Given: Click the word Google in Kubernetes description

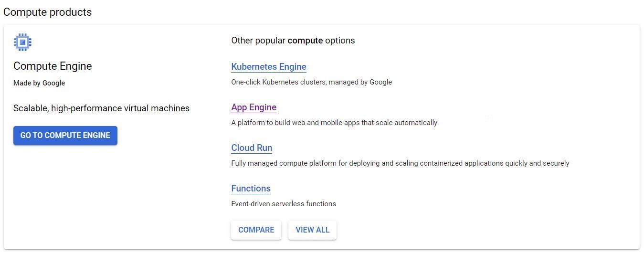Looking at the screenshot, I should point(380,82).
